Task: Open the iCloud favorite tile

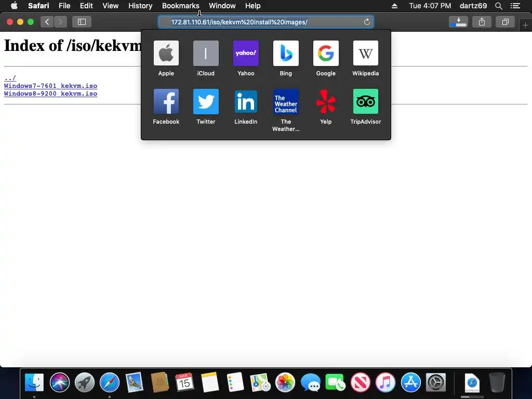Action: click(206, 54)
